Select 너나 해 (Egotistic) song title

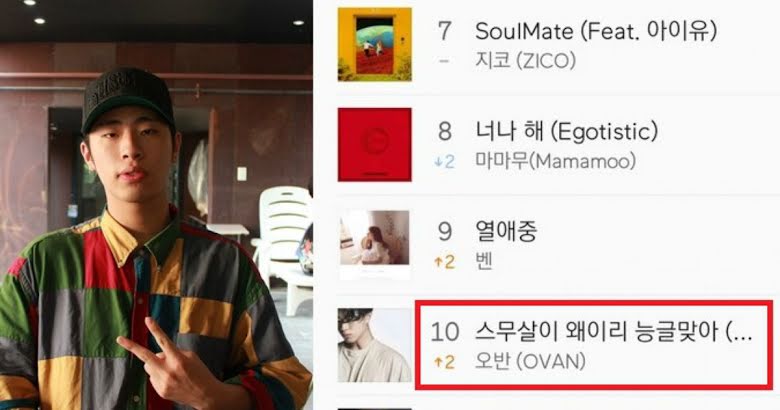tap(567, 131)
